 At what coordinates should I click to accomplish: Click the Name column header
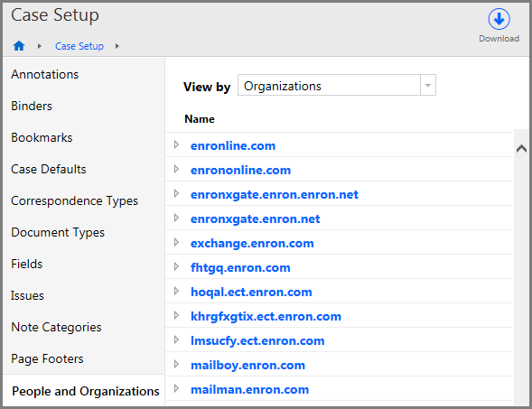point(200,119)
